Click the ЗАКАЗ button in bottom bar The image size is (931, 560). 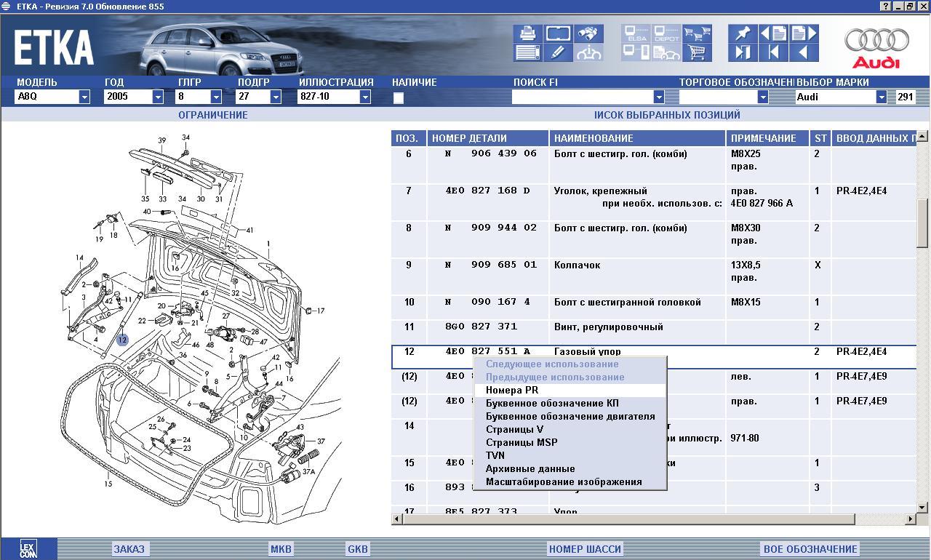tap(129, 549)
